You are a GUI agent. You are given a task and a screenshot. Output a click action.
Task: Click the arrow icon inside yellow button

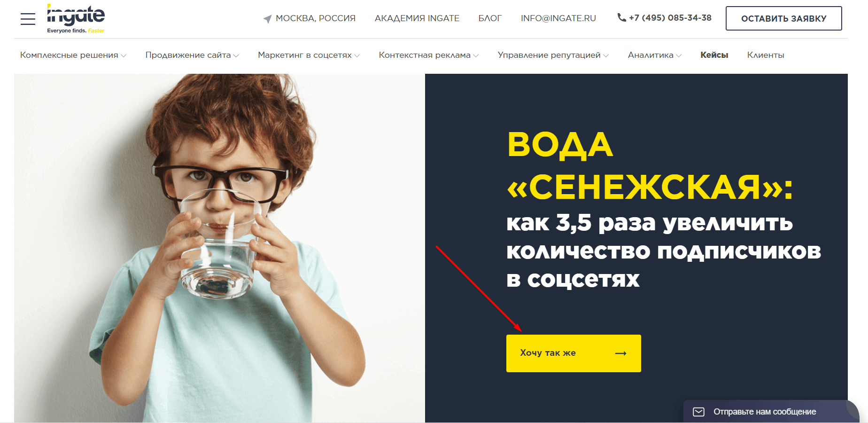(621, 353)
